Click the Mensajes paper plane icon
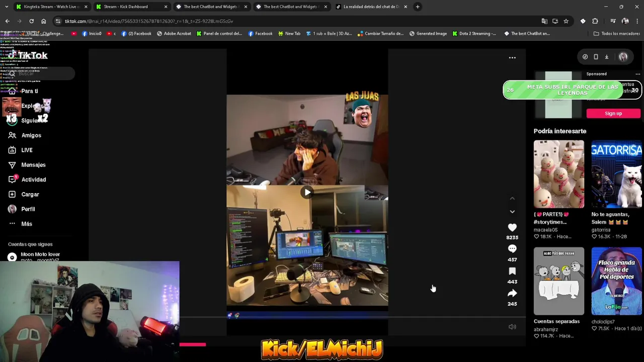Viewport: 644px width, 362px height. (12, 165)
